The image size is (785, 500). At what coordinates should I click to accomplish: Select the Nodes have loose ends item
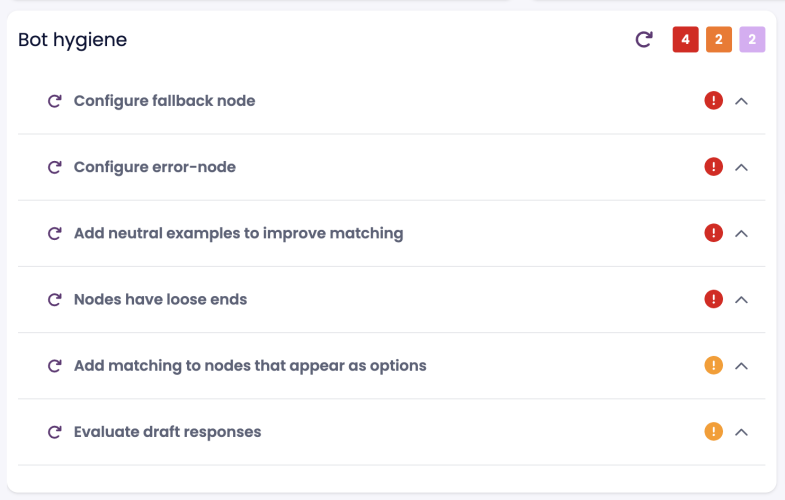160,299
